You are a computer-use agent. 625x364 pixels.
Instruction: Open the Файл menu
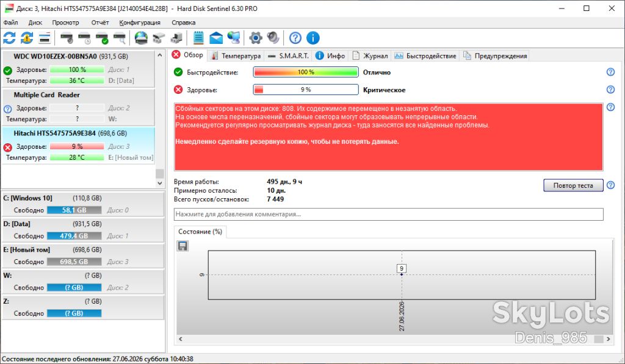(11, 23)
